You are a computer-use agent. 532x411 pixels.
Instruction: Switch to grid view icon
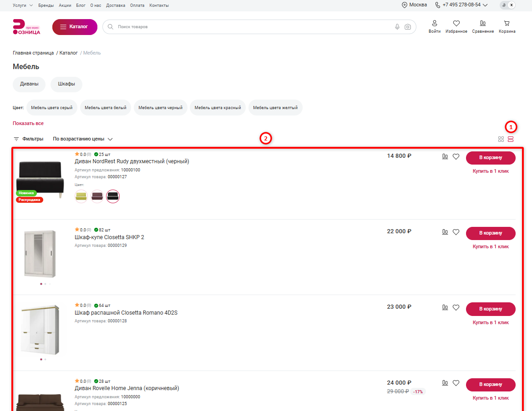pos(501,139)
